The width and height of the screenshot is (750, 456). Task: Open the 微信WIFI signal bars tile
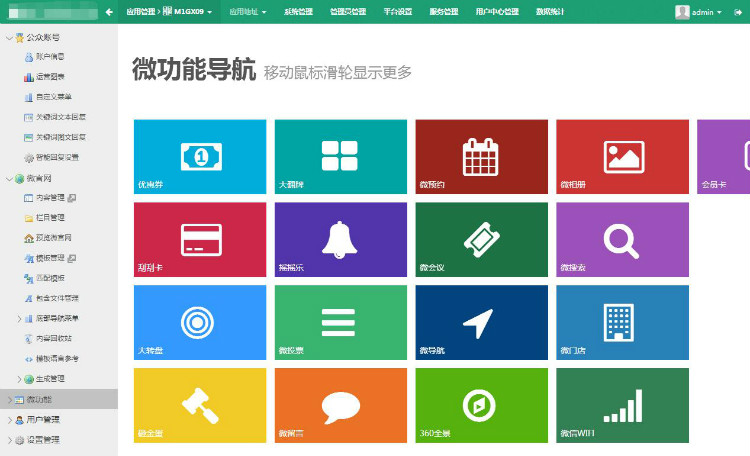tap(622, 405)
